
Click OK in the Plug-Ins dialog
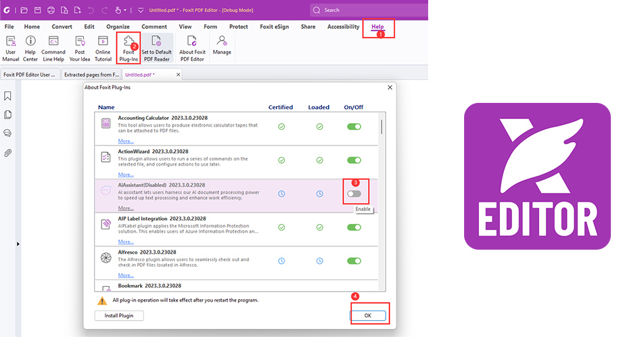tap(368, 315)
